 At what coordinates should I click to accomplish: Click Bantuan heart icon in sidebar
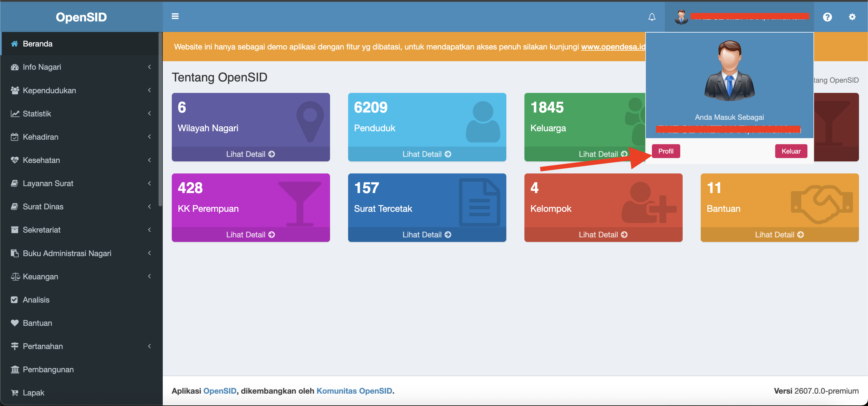pos(14,323)
